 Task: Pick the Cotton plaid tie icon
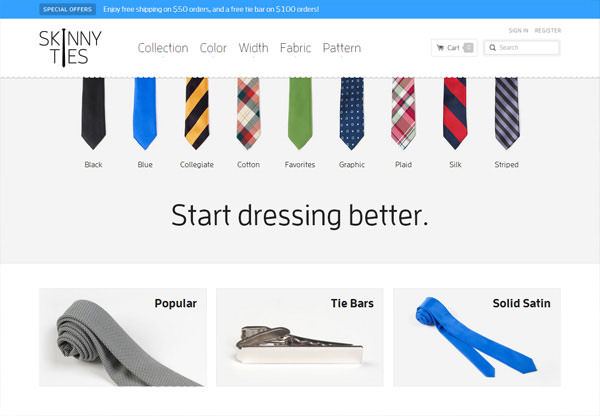(x=248, y=113)
